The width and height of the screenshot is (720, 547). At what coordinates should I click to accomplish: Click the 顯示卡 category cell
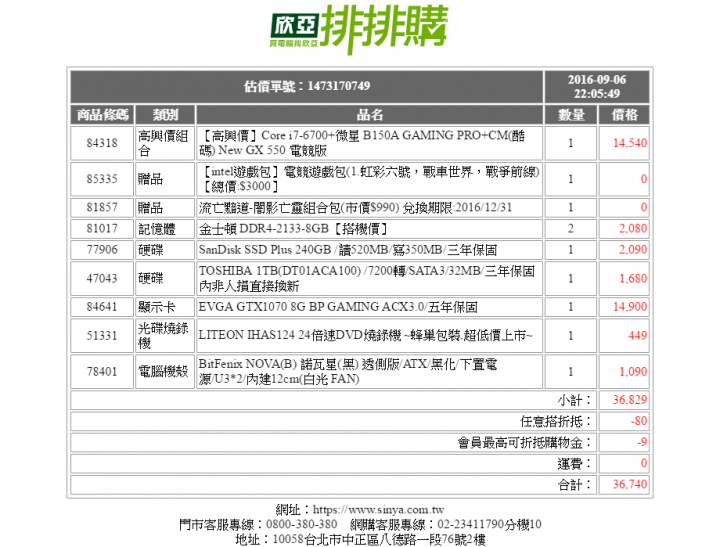point(165,306)
